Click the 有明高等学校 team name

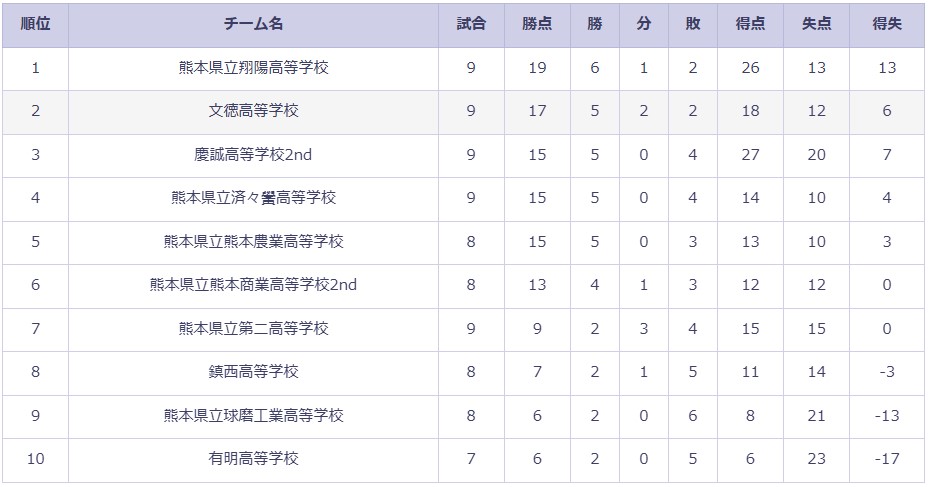253,459
